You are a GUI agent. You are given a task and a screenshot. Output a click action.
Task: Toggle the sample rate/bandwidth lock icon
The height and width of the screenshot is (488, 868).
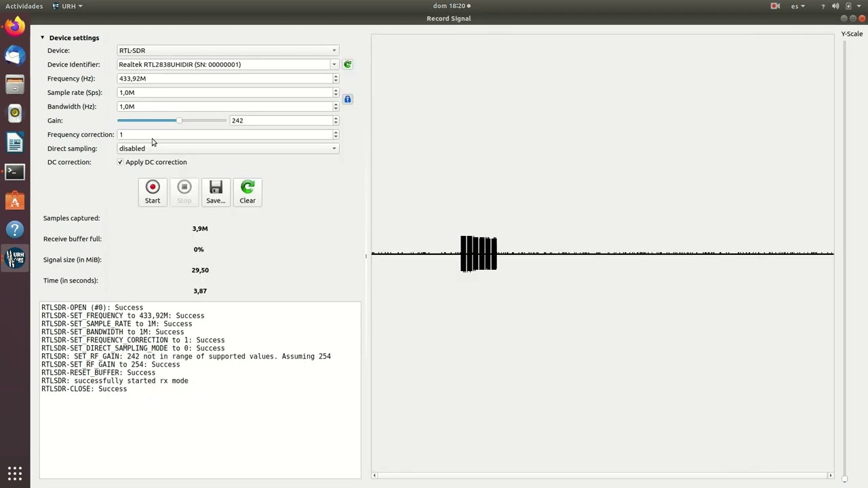tap(347, 99)
